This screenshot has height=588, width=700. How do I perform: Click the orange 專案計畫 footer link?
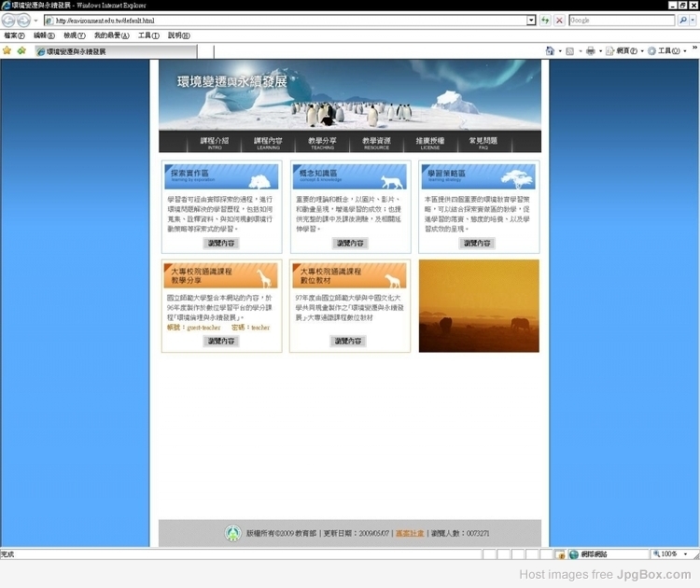pos(409,534)
